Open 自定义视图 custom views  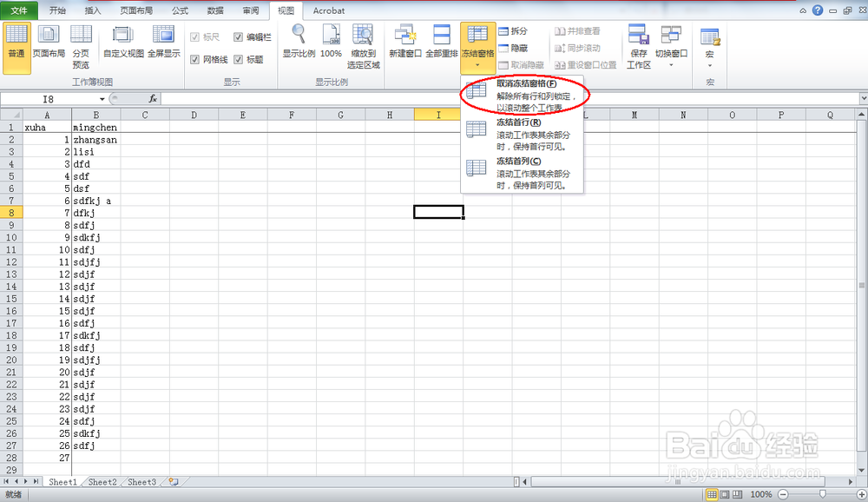coord(123,42)
